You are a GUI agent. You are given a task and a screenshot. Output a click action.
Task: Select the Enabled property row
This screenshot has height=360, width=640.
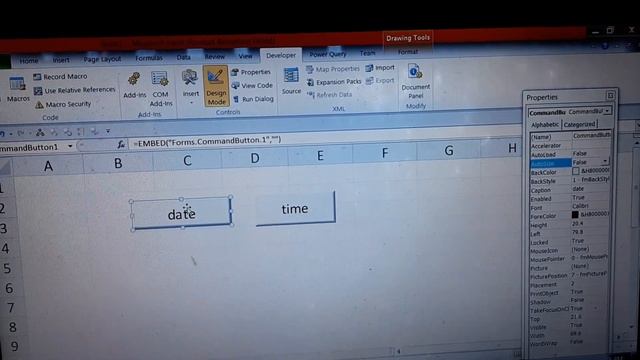pyautogui.click(x=570, y=198)
